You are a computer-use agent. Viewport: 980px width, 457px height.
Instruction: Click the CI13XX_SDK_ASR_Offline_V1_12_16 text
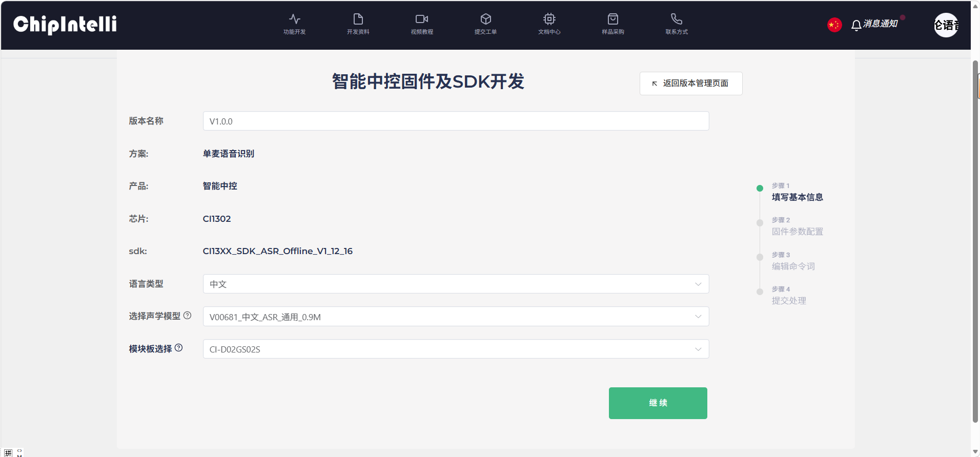tap(278, 251)
